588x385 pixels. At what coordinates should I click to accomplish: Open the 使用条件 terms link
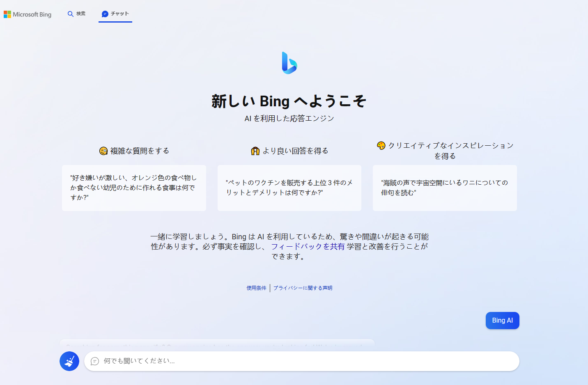coord(256,288)
